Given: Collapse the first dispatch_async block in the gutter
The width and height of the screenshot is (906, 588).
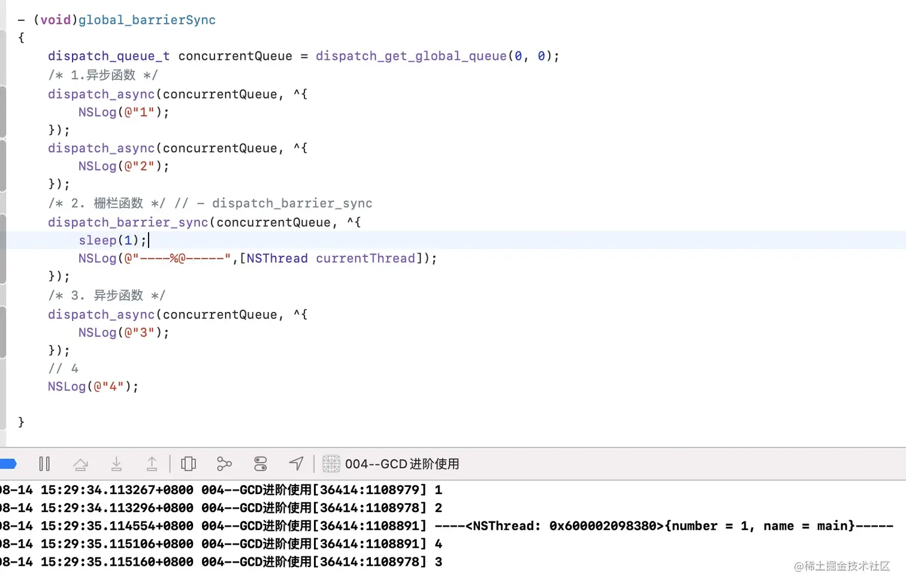Looking at the screenshot, I should [2, 111].
